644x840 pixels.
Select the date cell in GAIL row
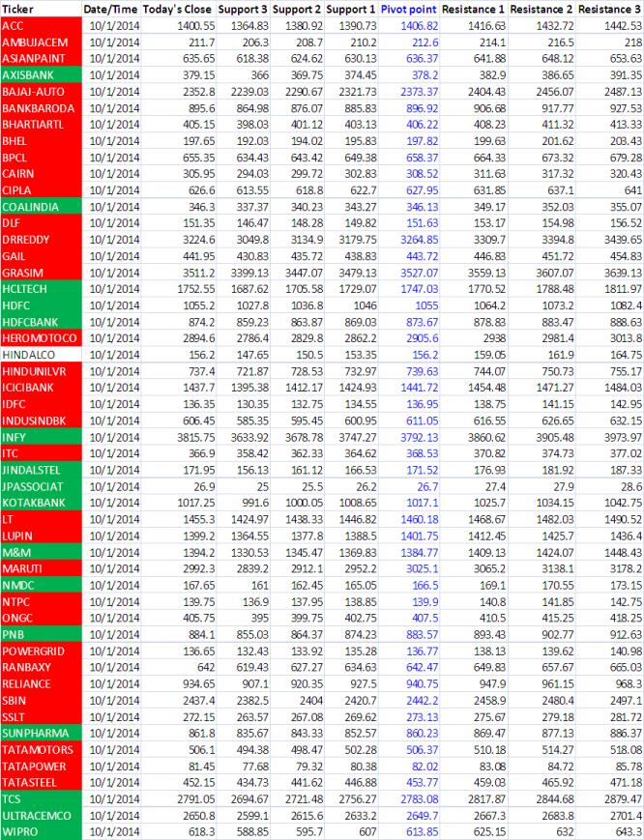(x=114, y=256)
